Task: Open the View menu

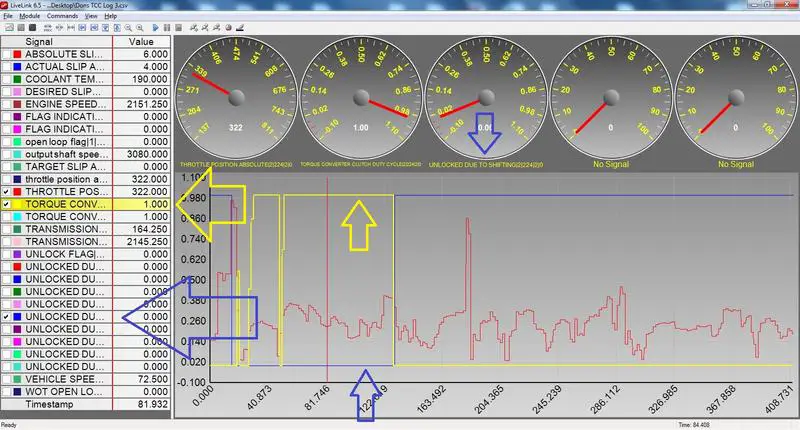Action: coord(91,16)
